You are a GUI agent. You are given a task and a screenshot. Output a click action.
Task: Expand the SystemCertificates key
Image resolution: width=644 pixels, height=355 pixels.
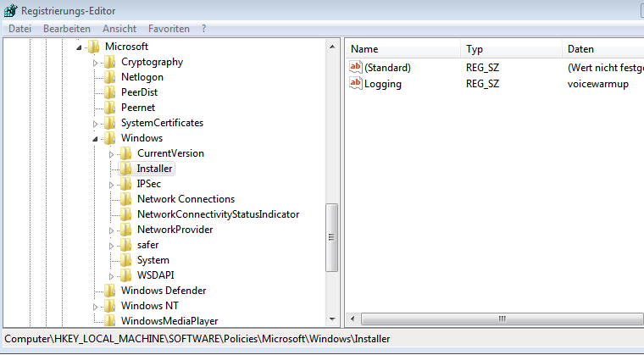tap(95, 124)
